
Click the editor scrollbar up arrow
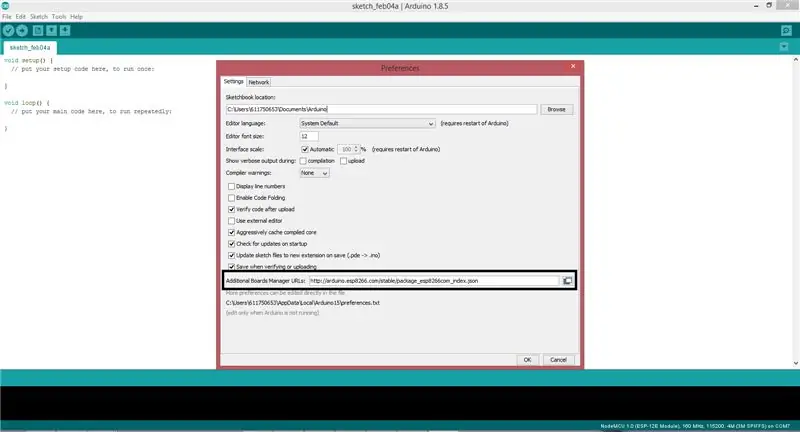coord(796,60)
